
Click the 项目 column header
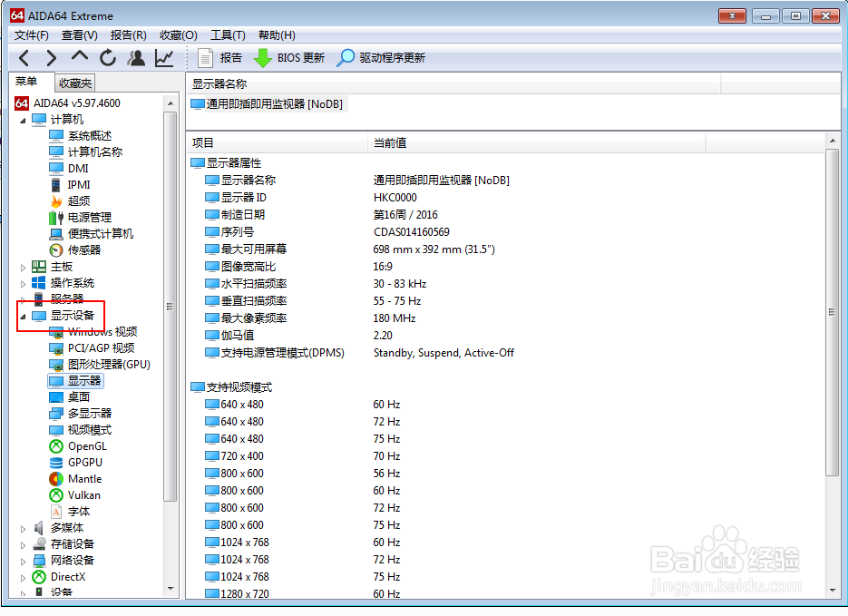[x=277, y=142]
